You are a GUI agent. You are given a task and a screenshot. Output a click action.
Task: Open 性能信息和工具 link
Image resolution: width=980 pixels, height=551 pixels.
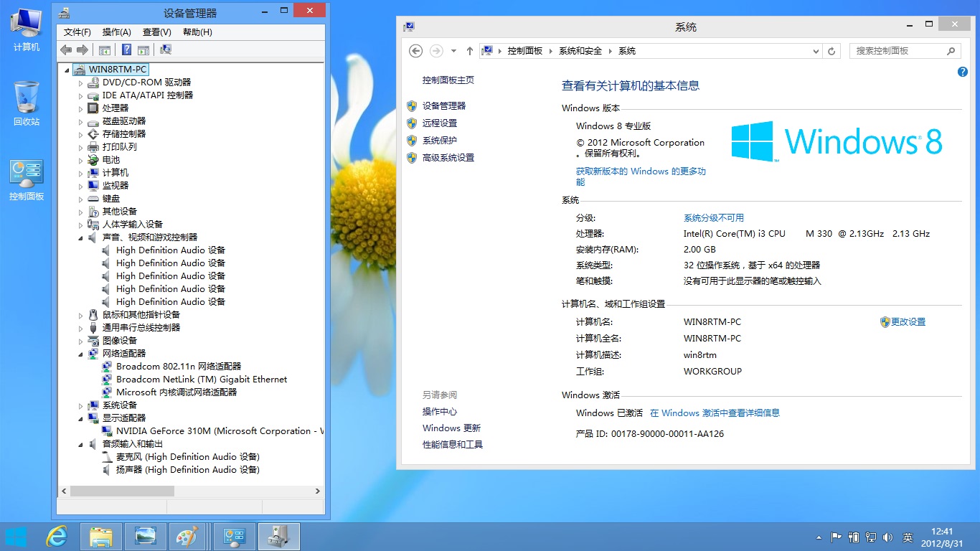[x=453, y=445]
